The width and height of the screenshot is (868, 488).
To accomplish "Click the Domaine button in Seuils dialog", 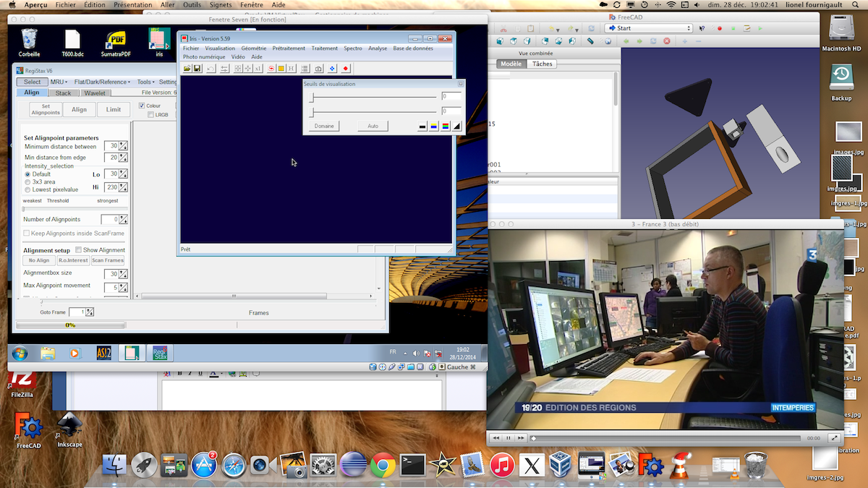I will tap(324, 126).
